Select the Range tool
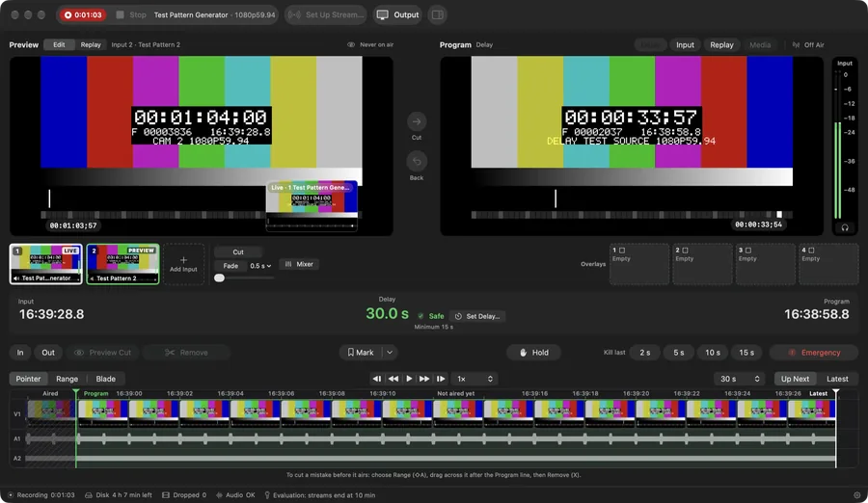The width and height of the screenshot is (868, 503). (67, 379)
